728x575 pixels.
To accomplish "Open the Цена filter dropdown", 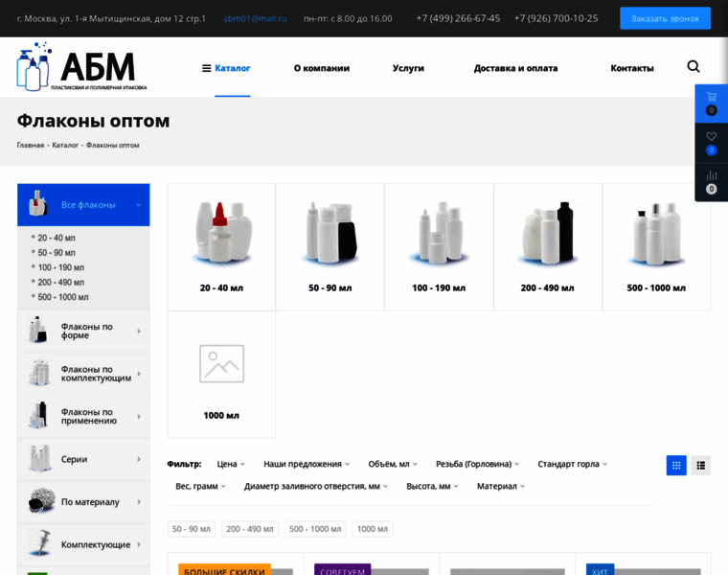I will 231,464.
